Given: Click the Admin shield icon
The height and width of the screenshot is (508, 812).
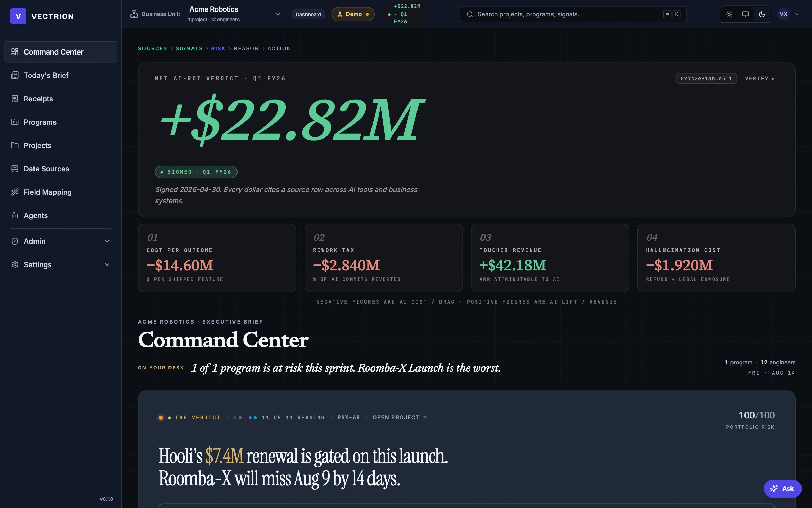Looking at the screenshot, I should click(x=15, y=241).
